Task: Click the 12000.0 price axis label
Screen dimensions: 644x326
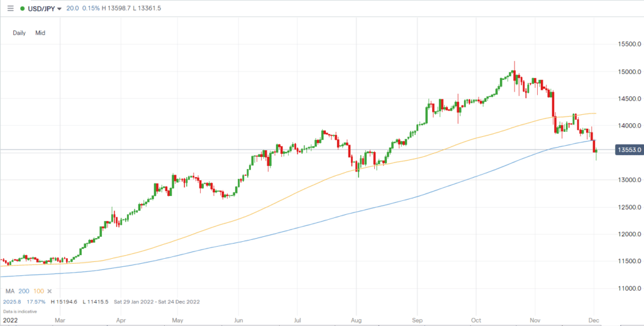Action: pos(630,234)
